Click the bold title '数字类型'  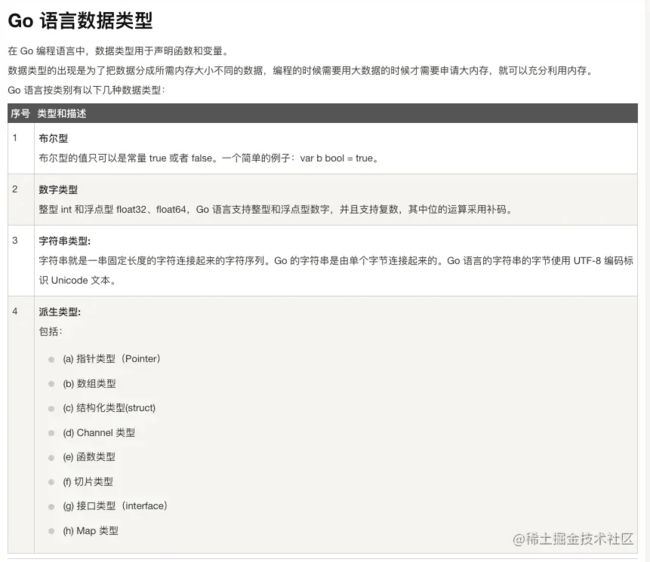click(x=58, y=190)
